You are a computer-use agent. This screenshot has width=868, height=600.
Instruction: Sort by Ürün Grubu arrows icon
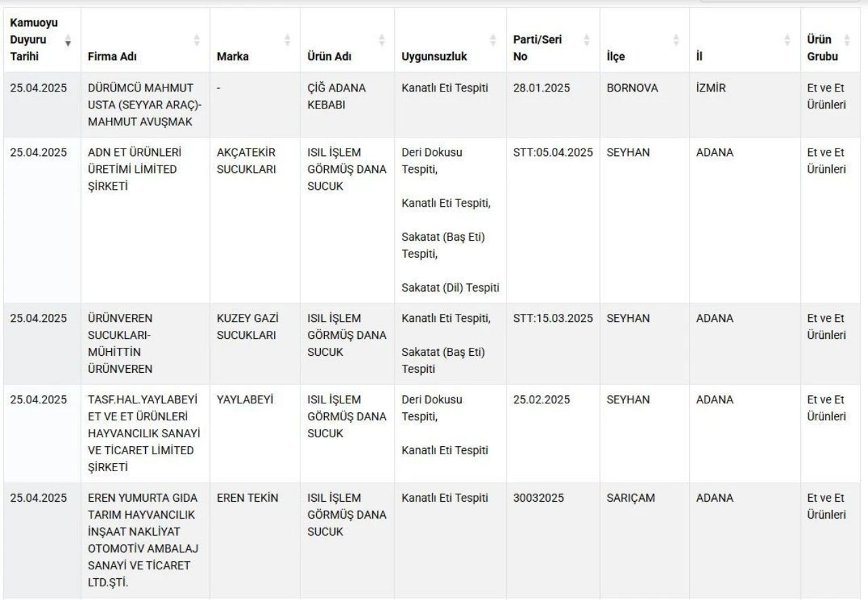pyautogui.click(x=846, y=40)
